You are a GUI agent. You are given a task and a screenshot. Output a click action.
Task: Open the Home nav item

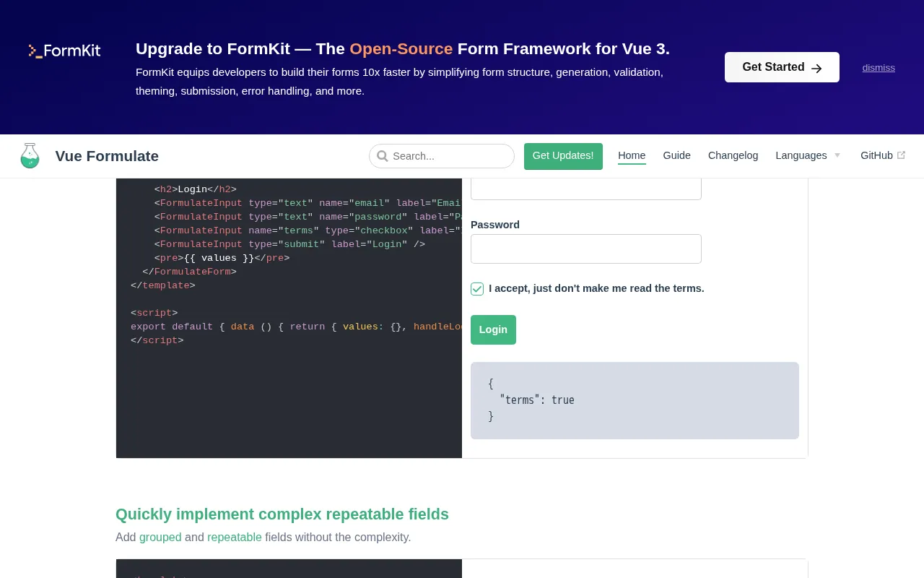632,155
